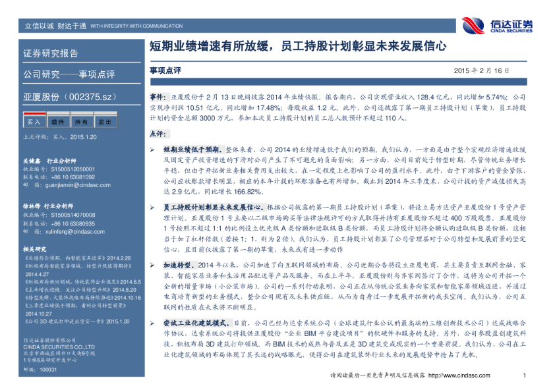Select the 持有 rating box
555x392 pixels.
coord(81,122)
